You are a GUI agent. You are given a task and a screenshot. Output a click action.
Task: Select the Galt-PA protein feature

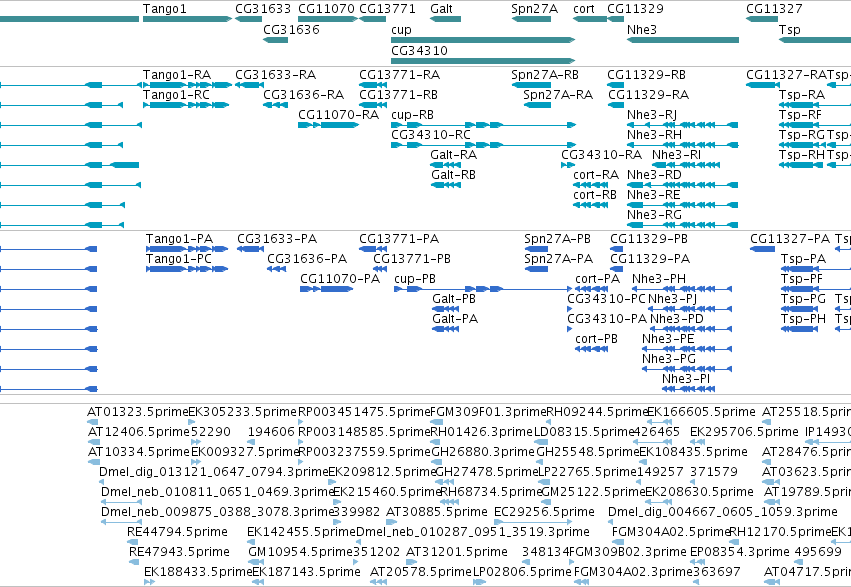[446, 329]
